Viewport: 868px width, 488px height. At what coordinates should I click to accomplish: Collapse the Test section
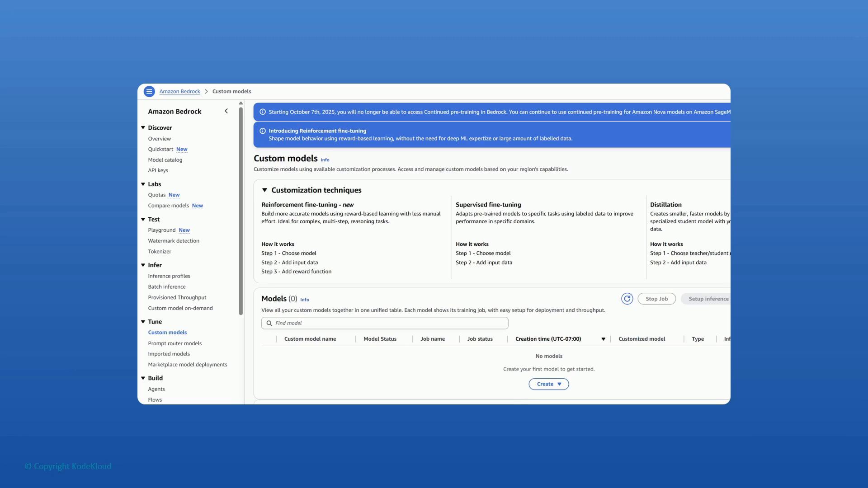143,220
